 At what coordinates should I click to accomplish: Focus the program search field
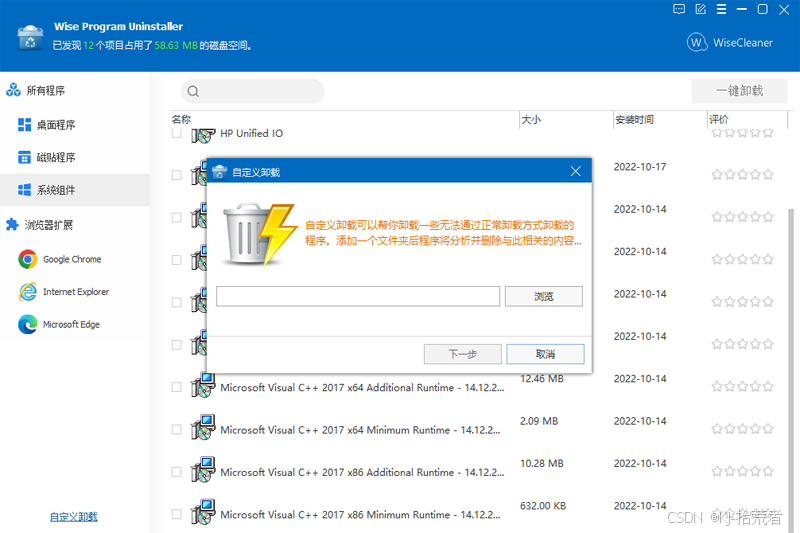pos(253,91)
